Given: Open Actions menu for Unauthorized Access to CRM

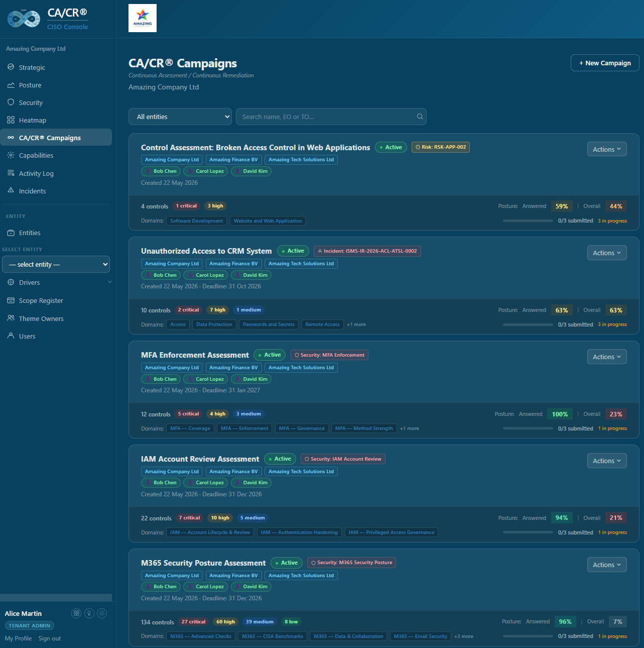Looking at the screenshot, I should pyautogui.click(x=607, y=253).
